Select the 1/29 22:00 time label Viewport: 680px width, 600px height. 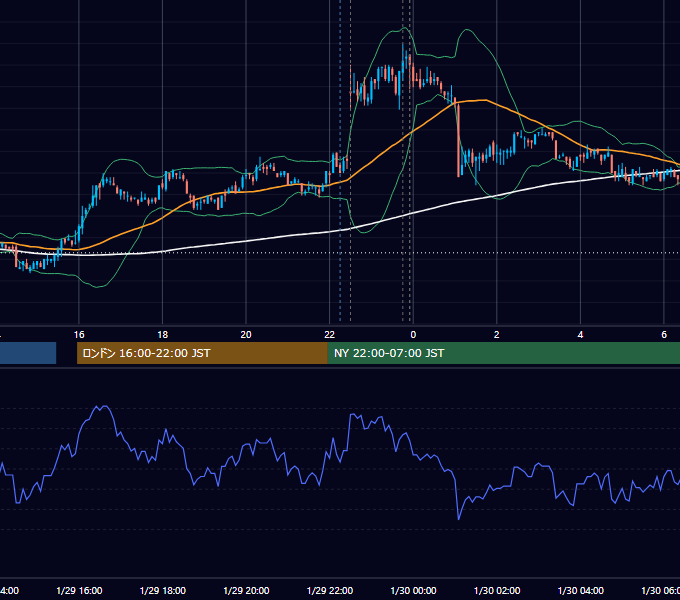tap(330, 591)
